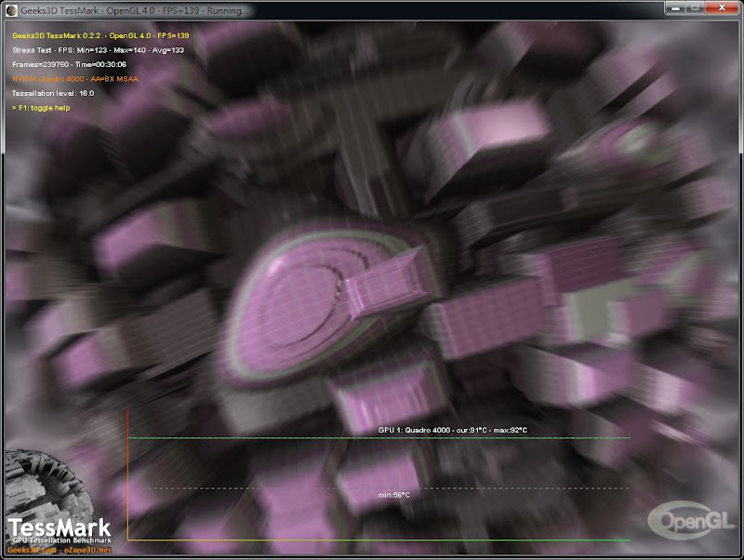Click the 'GPU 1: Quadro 4000 - cur:91°C' temperature label
Screen dimensions: 744x560
453,430
